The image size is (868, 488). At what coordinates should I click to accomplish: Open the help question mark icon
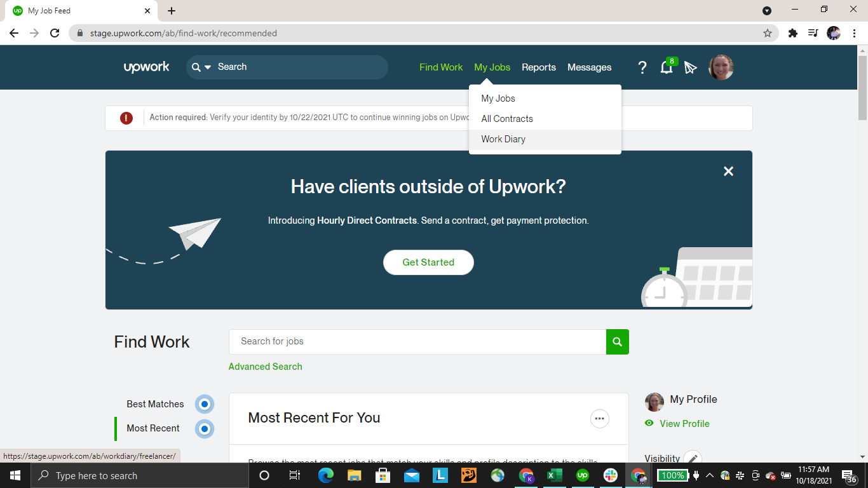642,67
